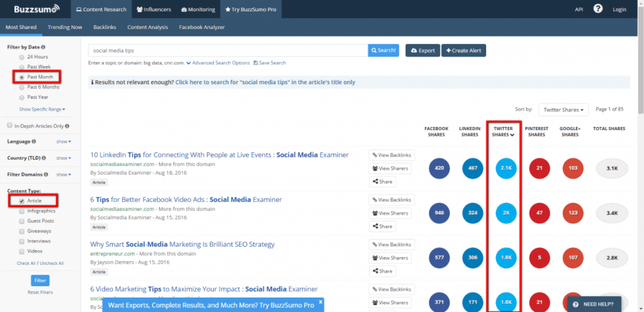Click the social media tips search field
This screenshot has height=312, width=644.
(x=228, y=50)
